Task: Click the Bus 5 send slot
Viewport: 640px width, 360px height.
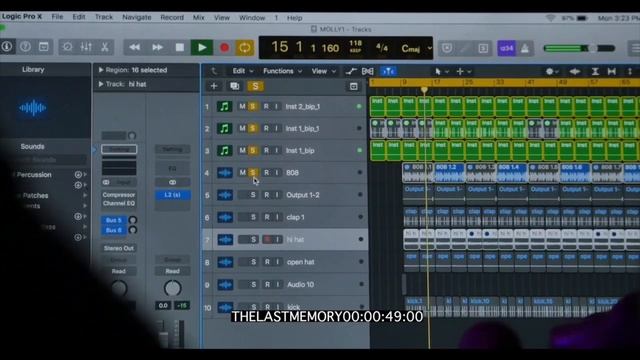Action: point(114,220)
